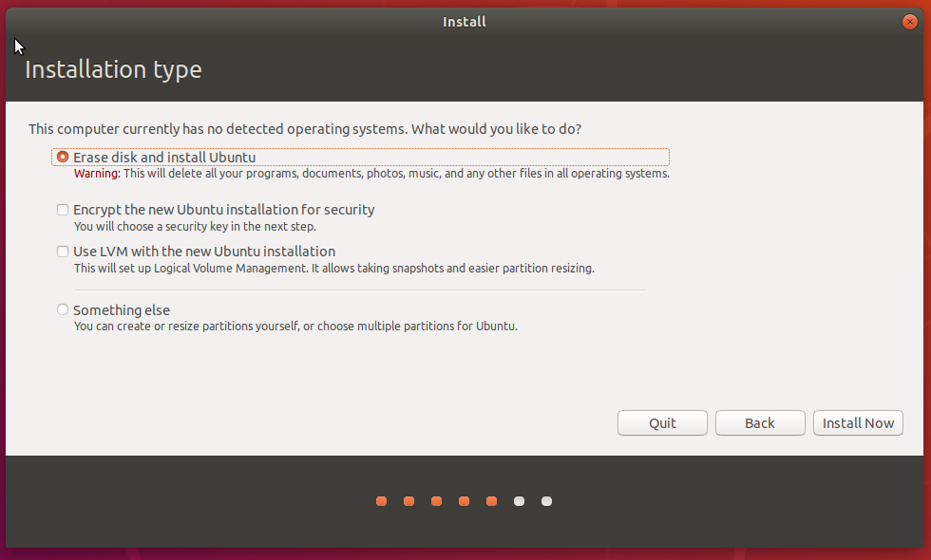The image size is (931, 560).
Task: Click the second orange progress dot
Action: pos(408,501)
